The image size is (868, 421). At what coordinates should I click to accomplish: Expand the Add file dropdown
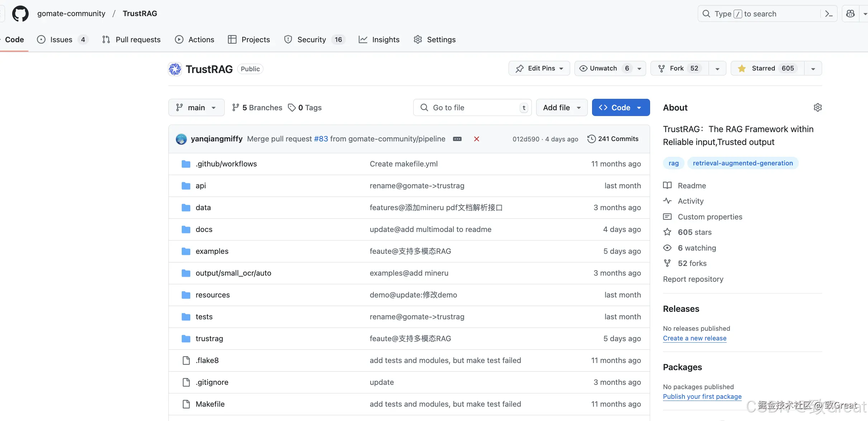pyautogui.click(x=562, y=107)
